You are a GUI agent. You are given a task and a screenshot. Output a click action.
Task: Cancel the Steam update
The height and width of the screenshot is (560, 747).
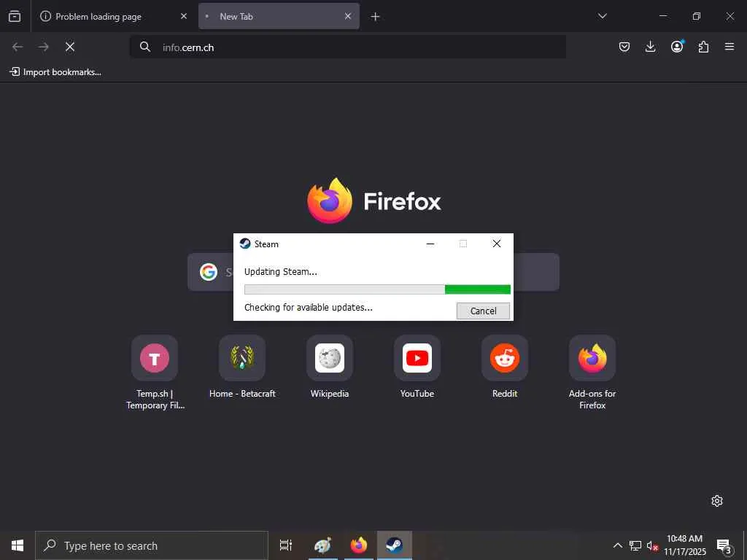[483, 311]
